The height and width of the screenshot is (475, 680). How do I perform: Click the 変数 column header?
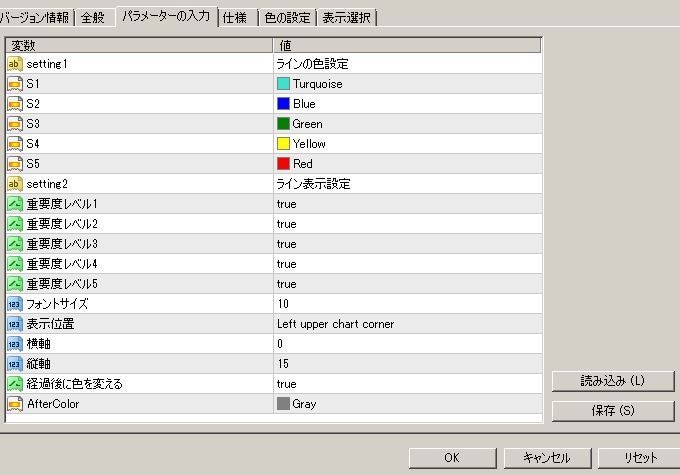[139, 46]
